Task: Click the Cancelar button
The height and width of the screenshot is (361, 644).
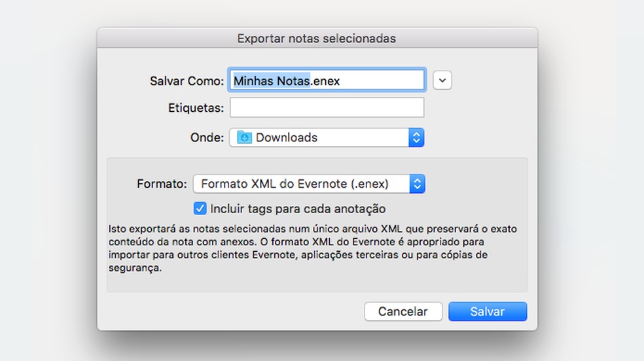Action: [x=402, y=312]
